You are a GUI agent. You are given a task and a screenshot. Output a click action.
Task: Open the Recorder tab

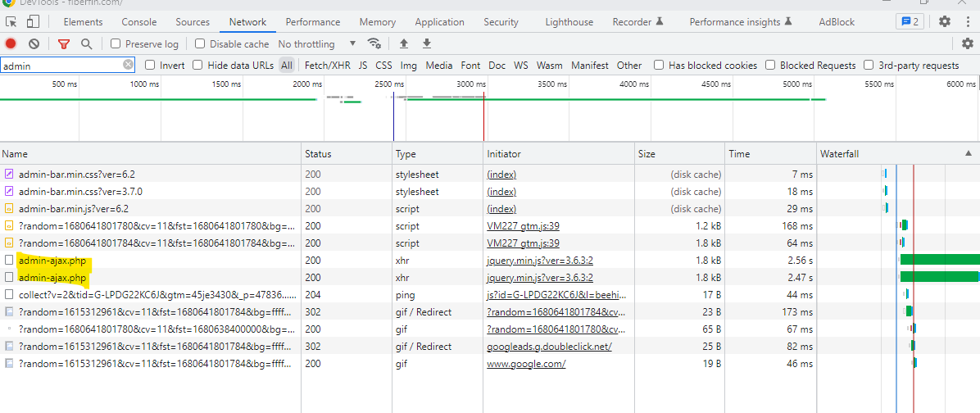click(x=638, y=22)
